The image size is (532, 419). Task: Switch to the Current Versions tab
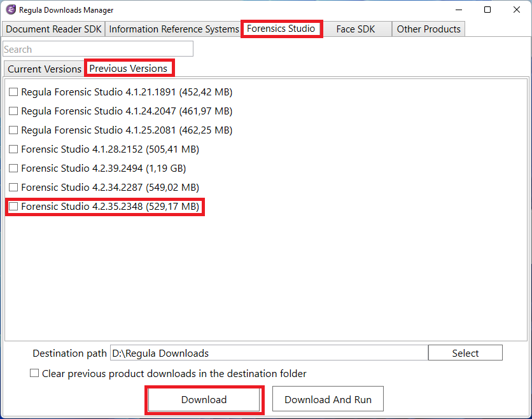tap(45, 69)
